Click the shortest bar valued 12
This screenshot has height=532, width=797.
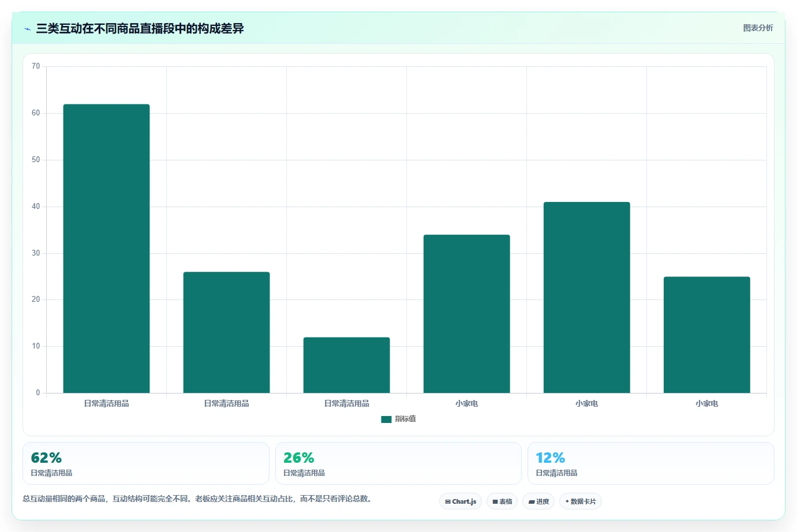[346, 365]
